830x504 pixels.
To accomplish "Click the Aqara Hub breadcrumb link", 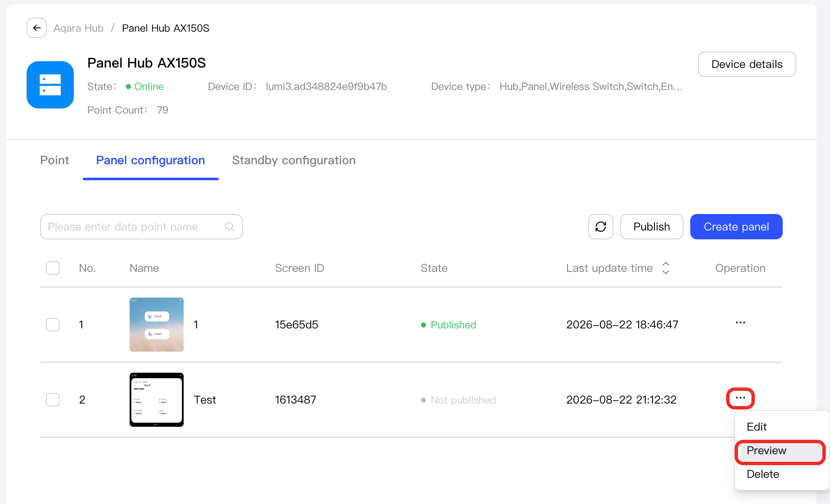I will [79, 28].
